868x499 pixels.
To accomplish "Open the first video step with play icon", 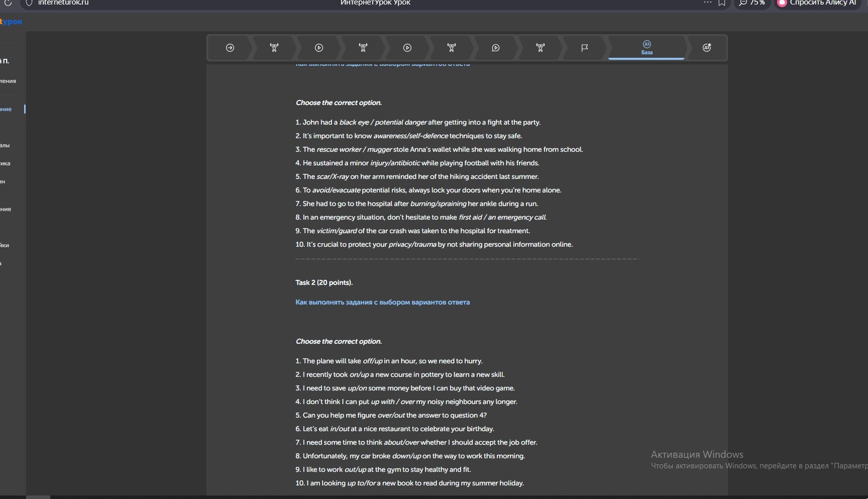I will [x=319, y=48].
